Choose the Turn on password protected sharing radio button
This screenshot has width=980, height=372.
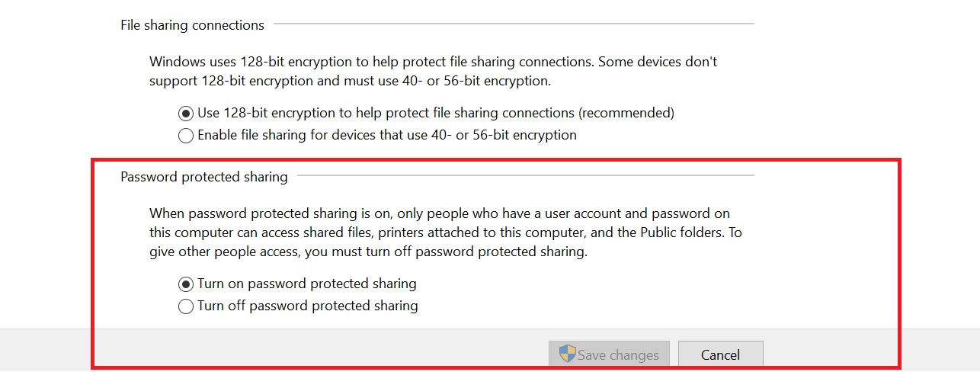point(186,284)
